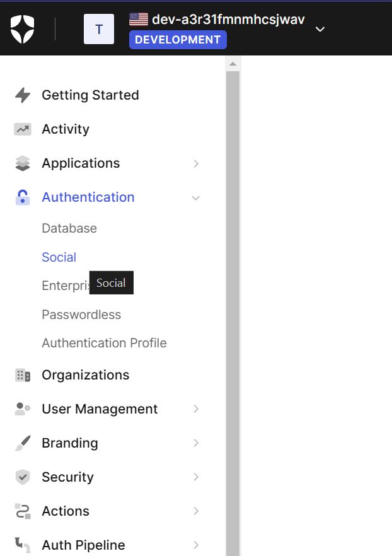The image size is (392, 556).
Task: Go to the Social connections page
Action: pos(59,257)
